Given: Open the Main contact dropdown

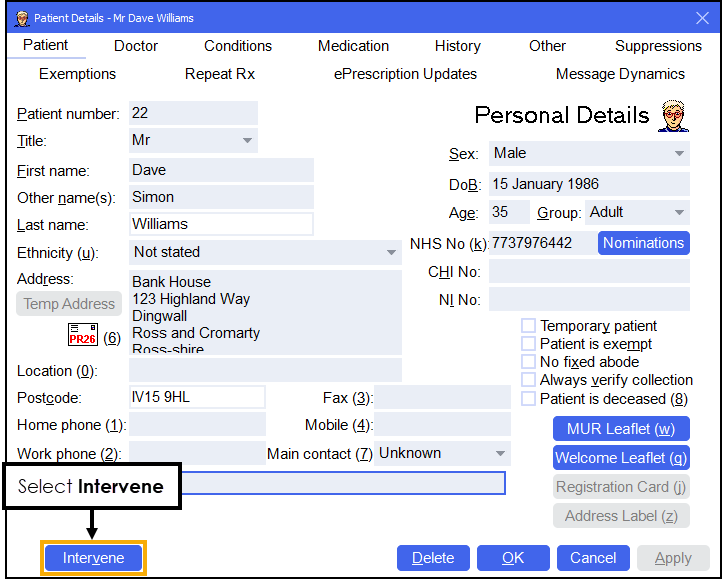Looking at the screenshot, I should coord(500,454).
